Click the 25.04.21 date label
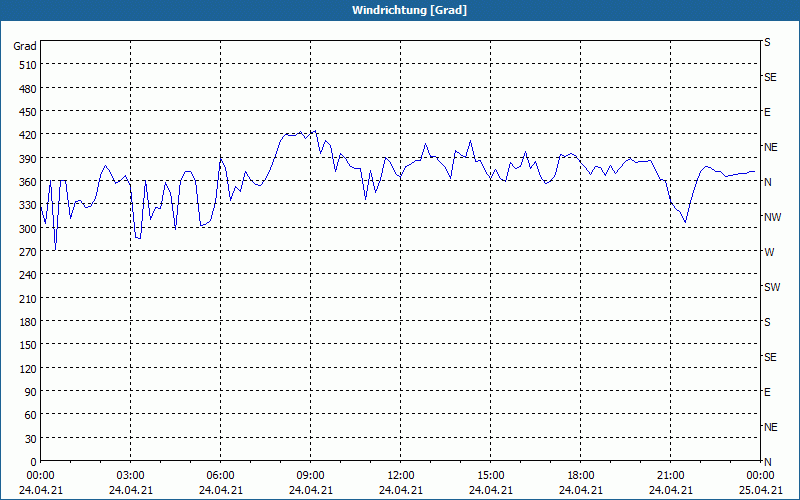Image resolution: width=800 pixels, height=500 pixels. pos(761,490)
